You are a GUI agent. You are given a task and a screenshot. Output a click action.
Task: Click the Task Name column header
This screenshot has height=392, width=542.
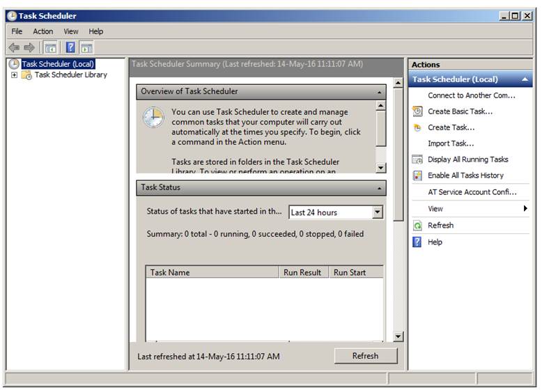[212, 272]
